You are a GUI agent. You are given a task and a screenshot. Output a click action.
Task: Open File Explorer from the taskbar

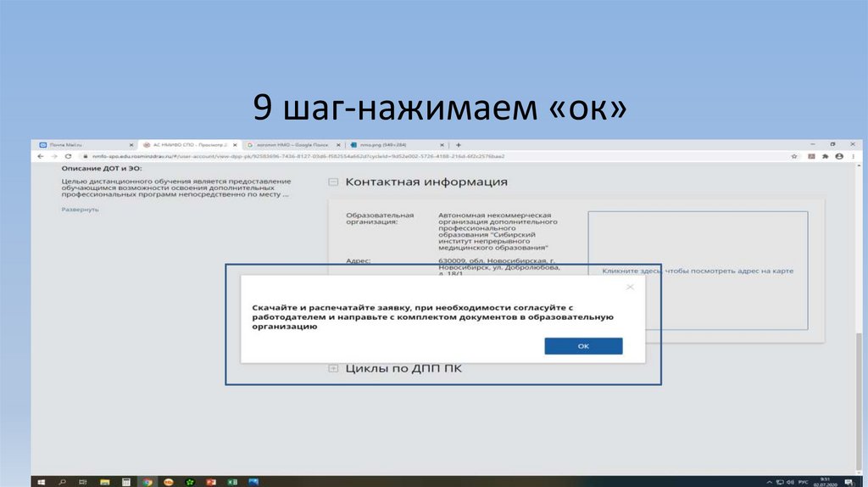coord(104,482)
